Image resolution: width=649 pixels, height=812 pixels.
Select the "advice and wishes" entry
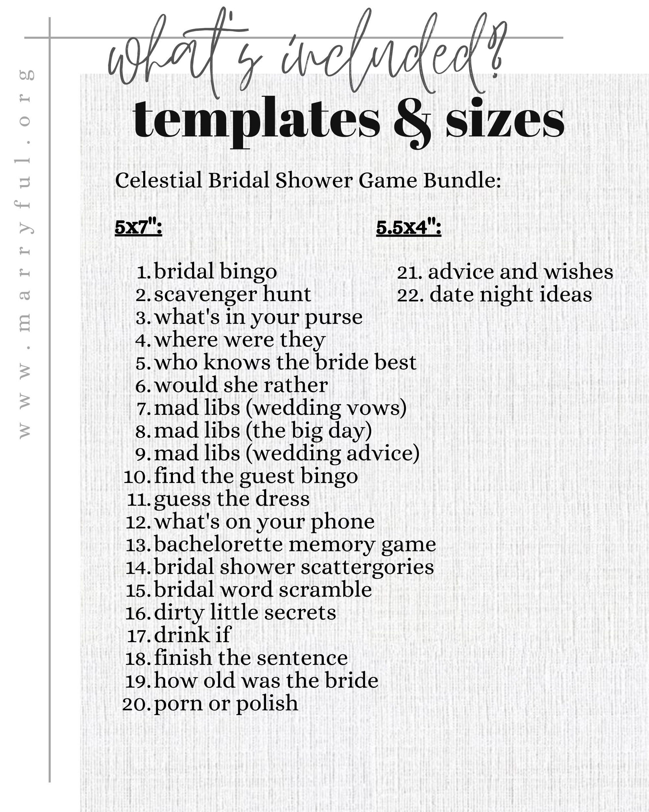pyautogui.click(x=520, y=272)
